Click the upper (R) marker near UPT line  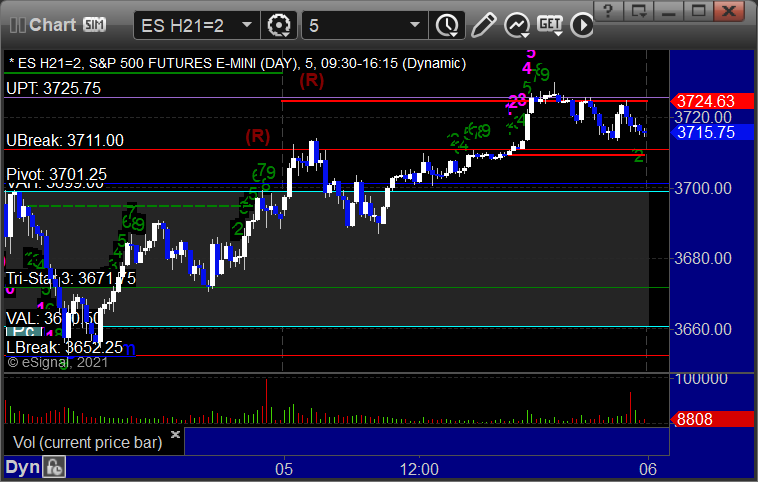(x=311, y=80)
